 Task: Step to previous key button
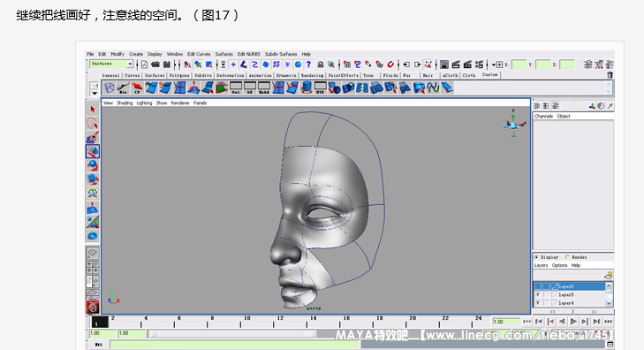550,322
